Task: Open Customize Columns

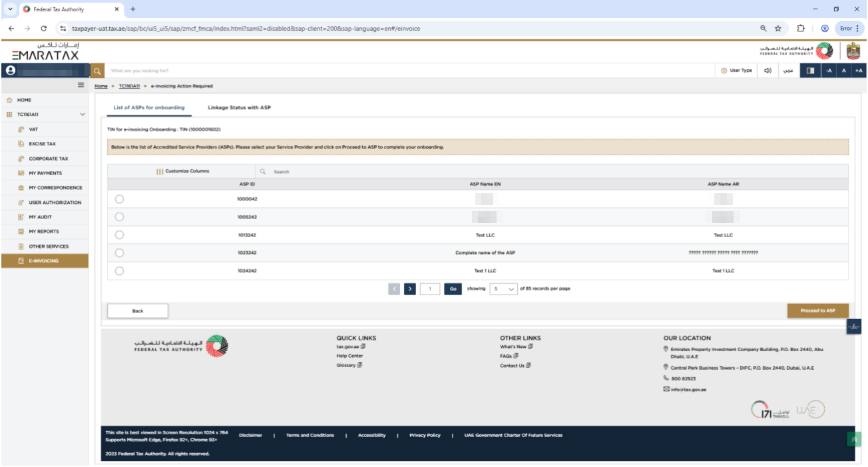Action: [x=182, y=171]
